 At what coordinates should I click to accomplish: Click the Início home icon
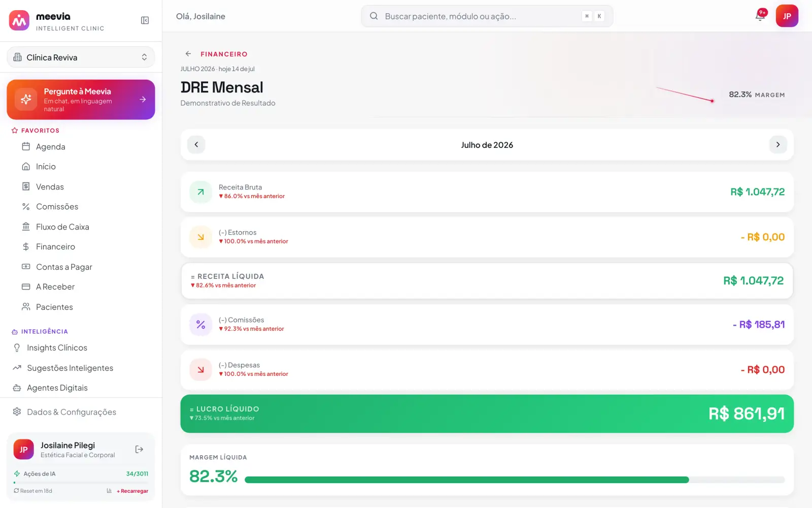point(26,167)
